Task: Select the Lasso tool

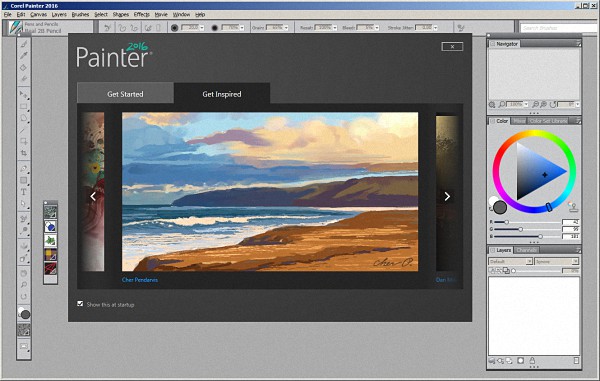Action: (x=24, y=118)
